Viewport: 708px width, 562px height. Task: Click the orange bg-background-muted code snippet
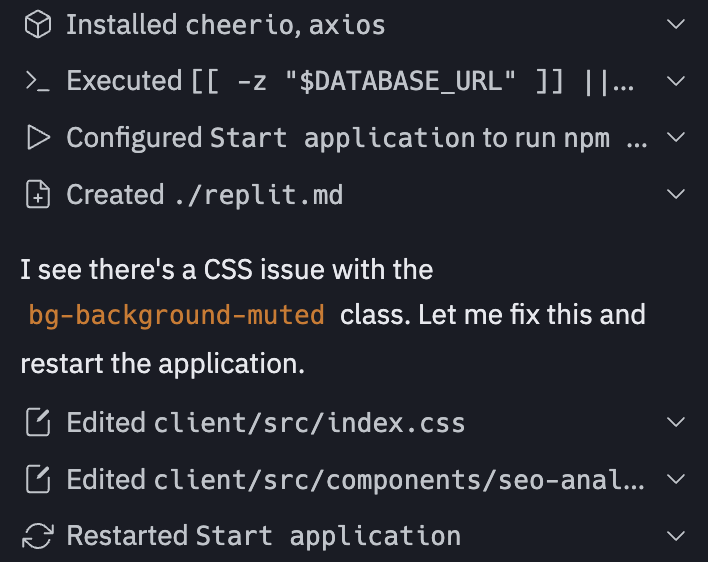click(x=177, y=315)
